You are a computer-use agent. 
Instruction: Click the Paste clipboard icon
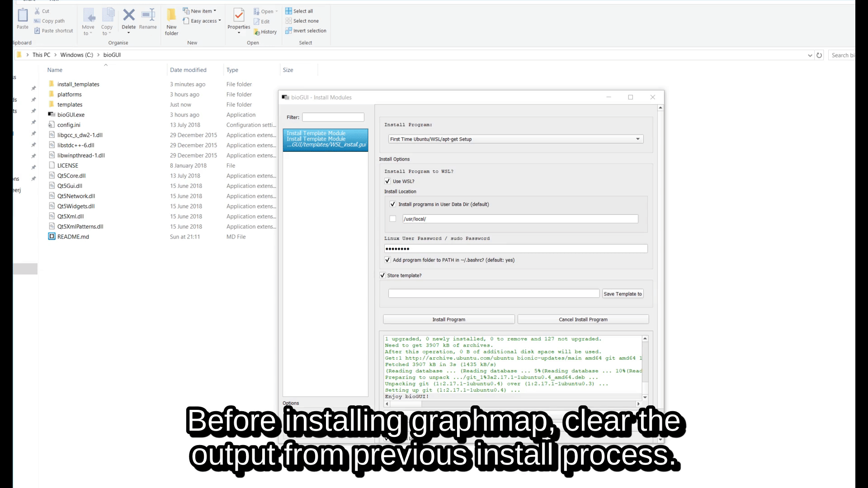click(23, 16)
